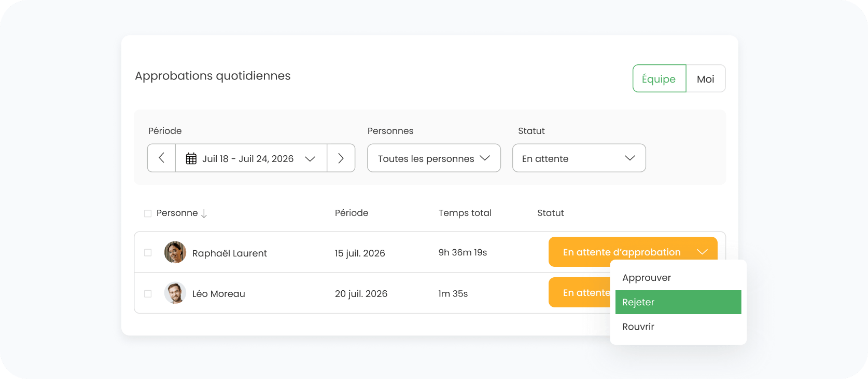Click Raphaël Laurent's avatar photo
This screenshot has height=379, width=868.
[x=175, y=252]
